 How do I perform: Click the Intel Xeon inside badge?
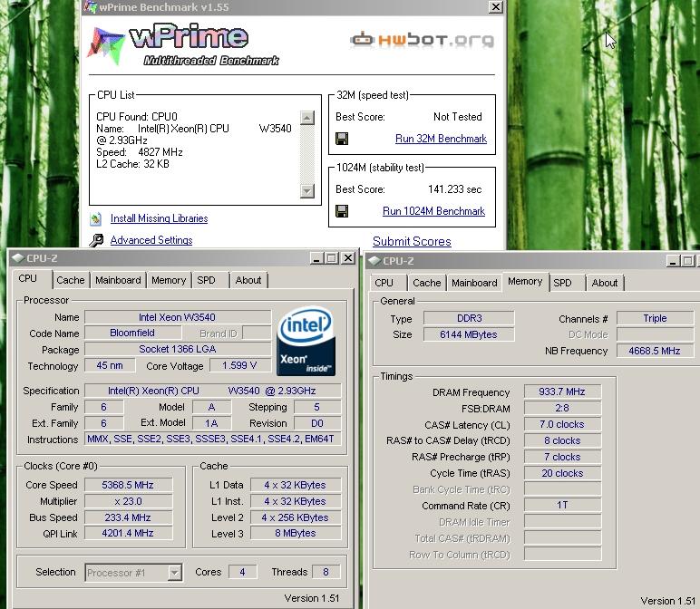306,341
